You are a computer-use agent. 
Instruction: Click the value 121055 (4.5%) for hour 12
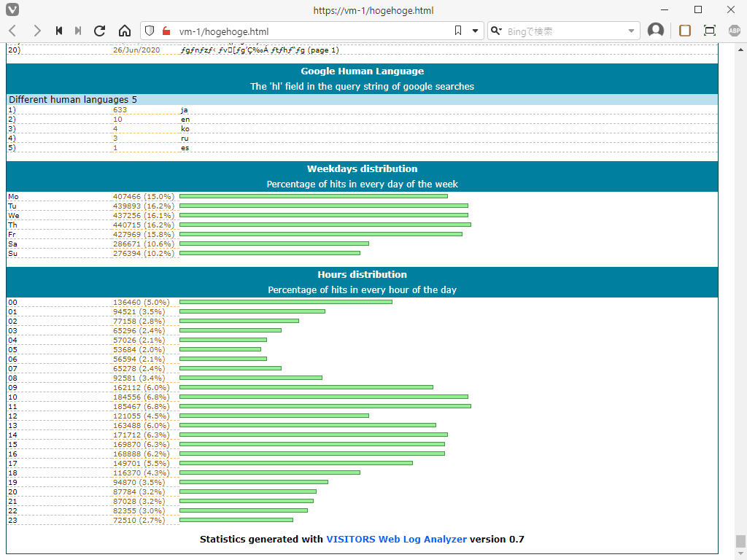pyautogui.click(x=141, y=416)
